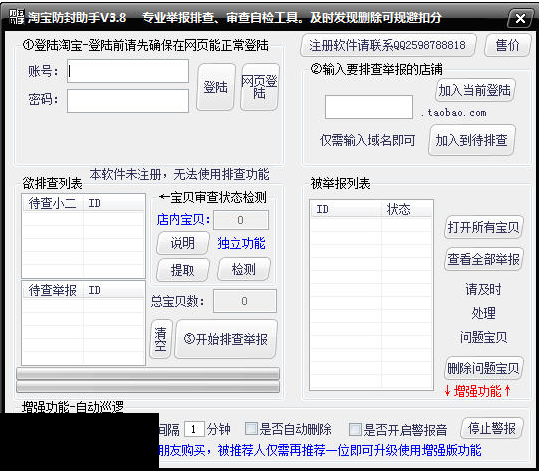539x471 pixels.
Task: Click the blue promotion text at the bottom
Action: point(320,450)
